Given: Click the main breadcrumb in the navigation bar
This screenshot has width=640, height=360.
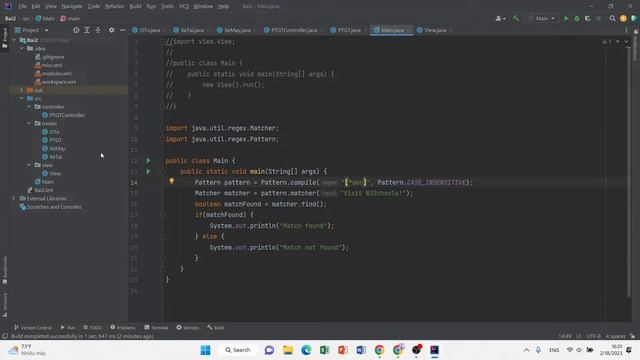Looking at the screenshot, I should point(70,18).
